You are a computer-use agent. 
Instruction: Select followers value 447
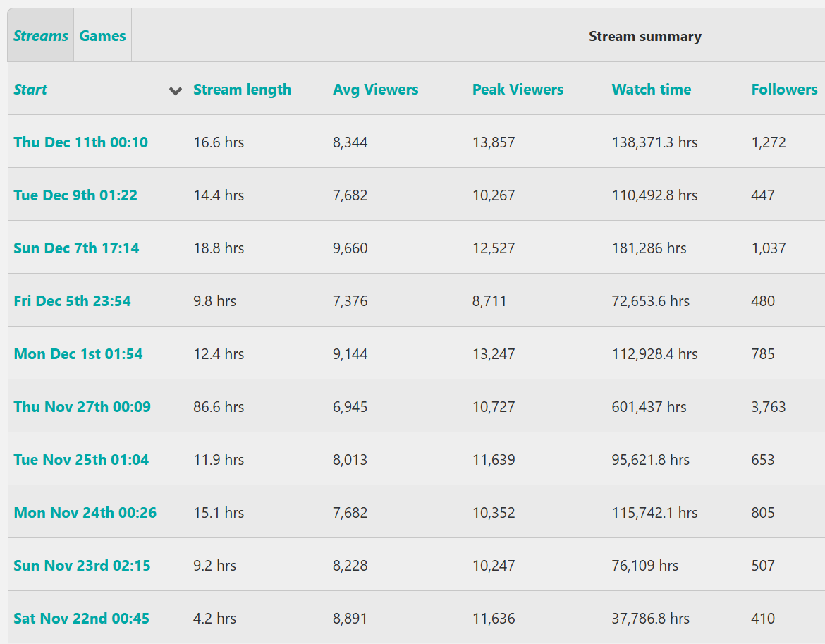(763, 195)
